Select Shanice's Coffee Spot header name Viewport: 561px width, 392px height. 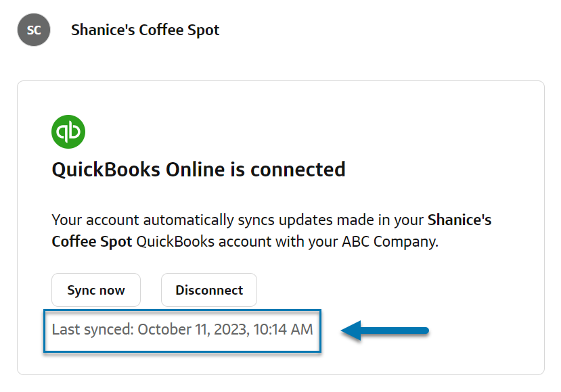coord(145,30)
